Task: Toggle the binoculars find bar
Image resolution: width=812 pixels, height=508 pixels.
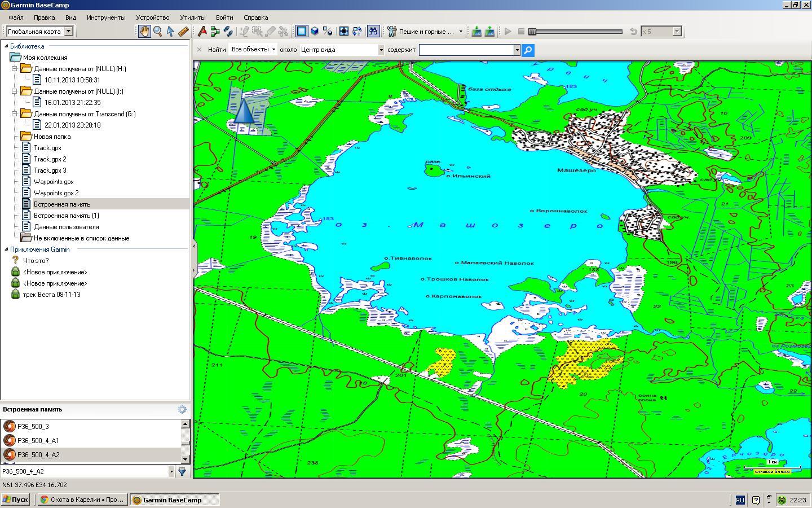Action: (x=373, y=32)
